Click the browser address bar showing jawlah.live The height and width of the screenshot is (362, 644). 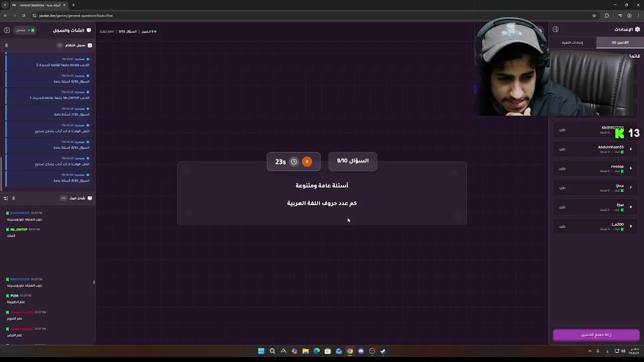click(x=309, y=16)
